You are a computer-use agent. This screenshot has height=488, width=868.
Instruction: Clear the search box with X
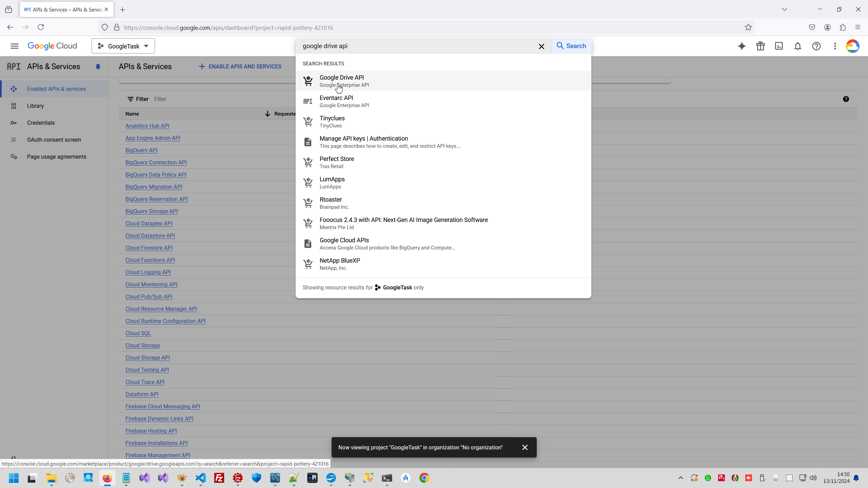click(541, 46)
